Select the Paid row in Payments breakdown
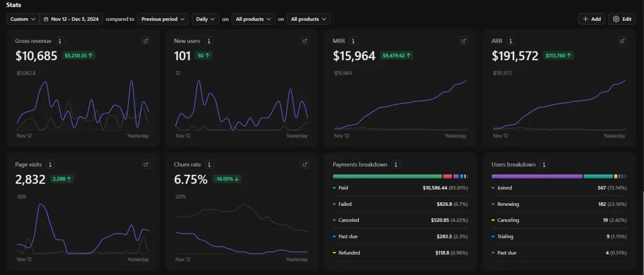 click(400, 188)
